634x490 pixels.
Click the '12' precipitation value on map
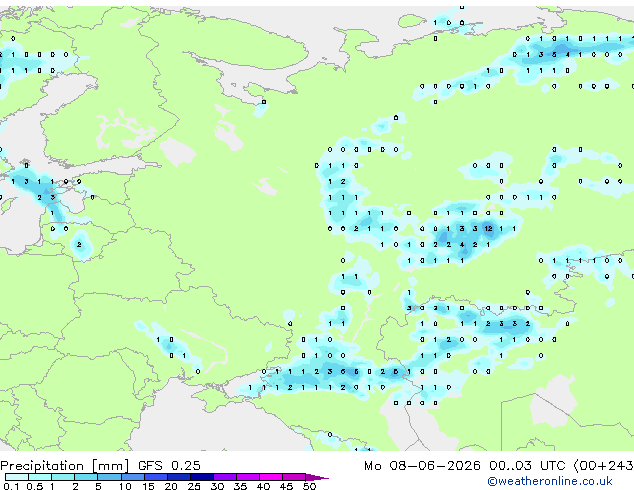coord(488,228)
